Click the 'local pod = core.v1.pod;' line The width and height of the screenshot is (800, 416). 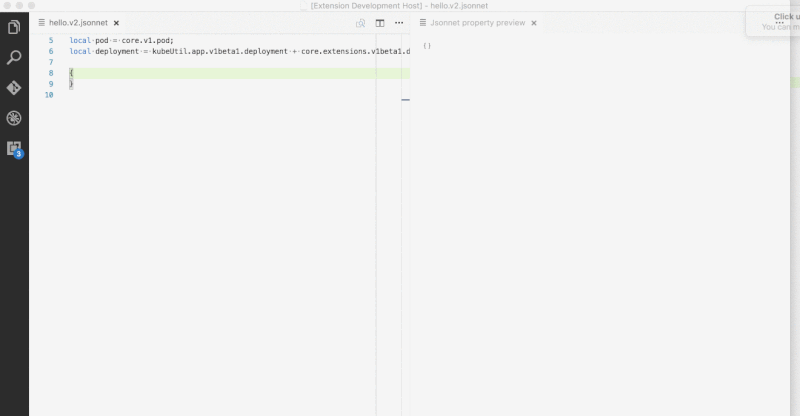pyautogui.click(x=121, y=40)
